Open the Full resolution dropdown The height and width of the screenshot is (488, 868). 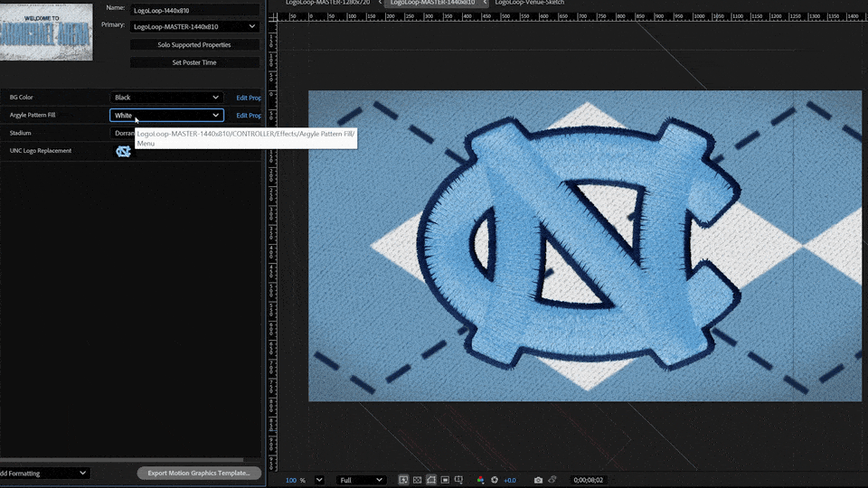point(361,480)
